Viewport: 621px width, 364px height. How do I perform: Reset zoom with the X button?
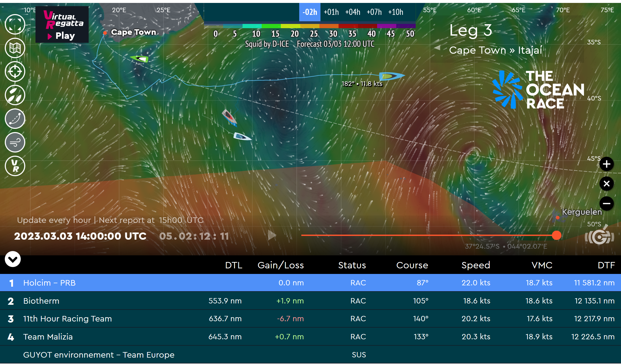(x=607, y=184)
